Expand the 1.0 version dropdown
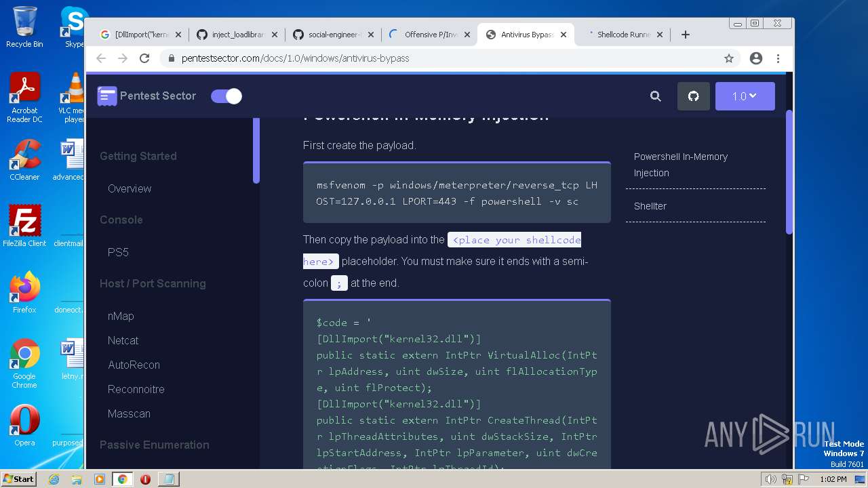The width and height of the screenshot is (868, 488). (745, 96)
